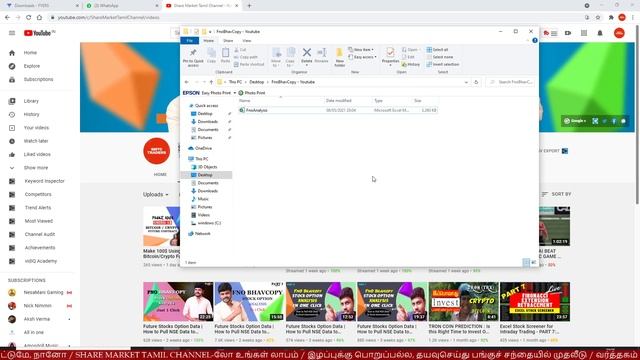Open Delete options dropdown arrow
Image resolution: width=640 pixels, height=360 pixels.
307,65
